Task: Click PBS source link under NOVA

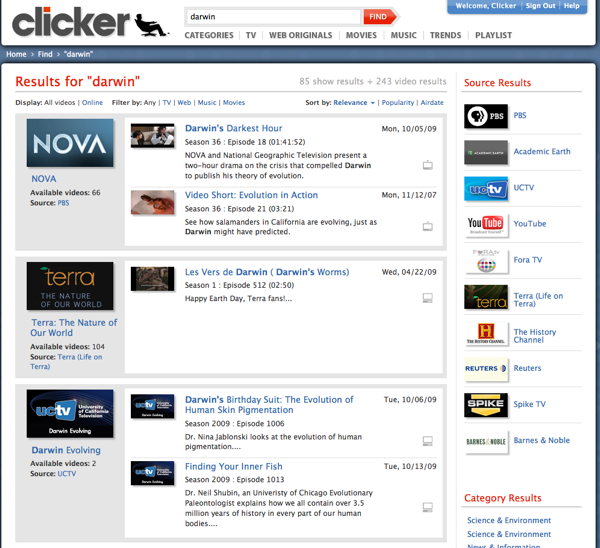Action: click(x=63, y=203)
